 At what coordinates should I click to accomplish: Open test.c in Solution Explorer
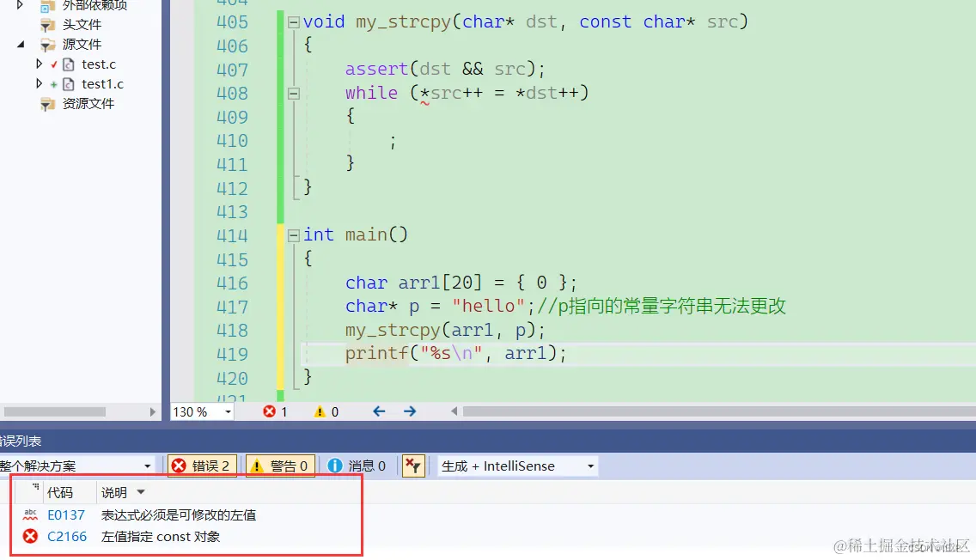pos(98,64)
